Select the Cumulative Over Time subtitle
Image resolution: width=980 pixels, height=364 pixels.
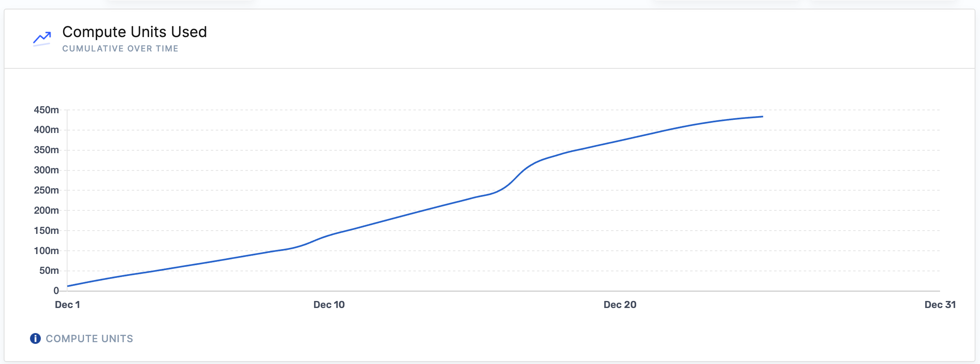(120, 49)
